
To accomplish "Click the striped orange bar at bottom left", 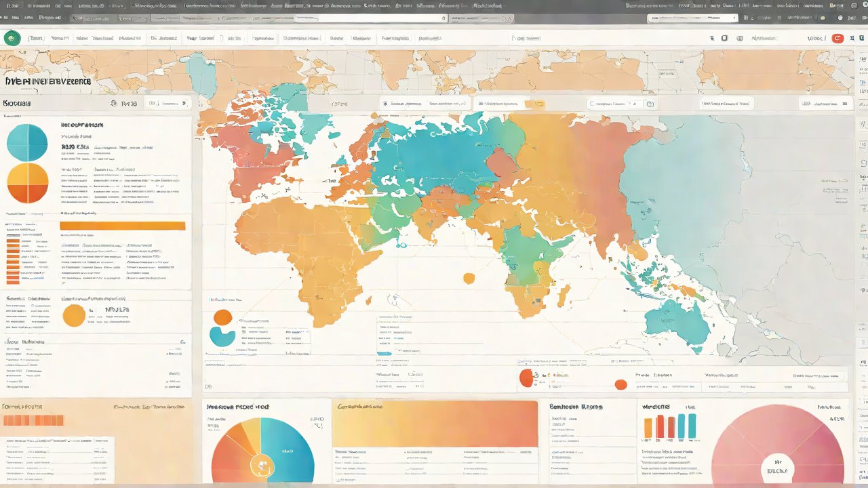I will click(x=33, y=420).
